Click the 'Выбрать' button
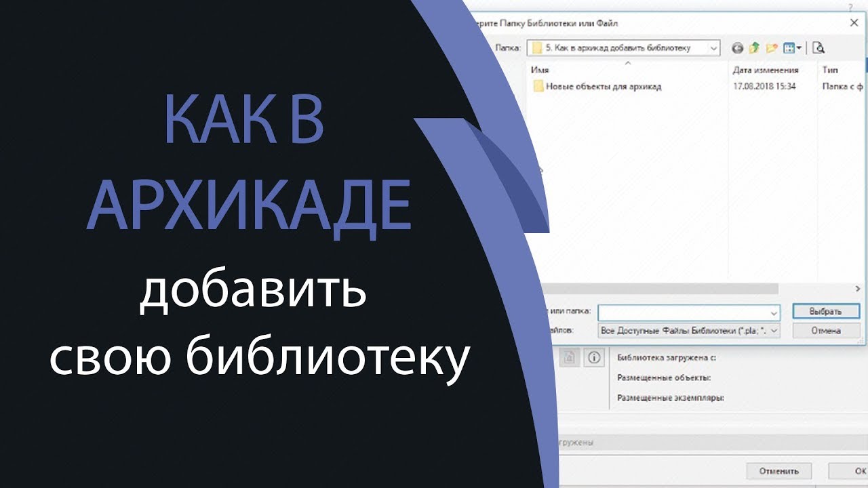Viewport: 868px width, 488px height. [x=825, y=312]
